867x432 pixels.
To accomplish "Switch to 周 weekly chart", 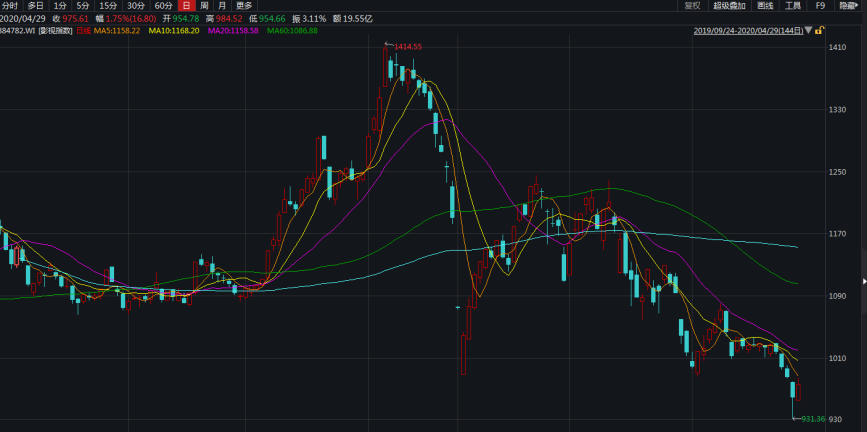I will coord(204,6).
